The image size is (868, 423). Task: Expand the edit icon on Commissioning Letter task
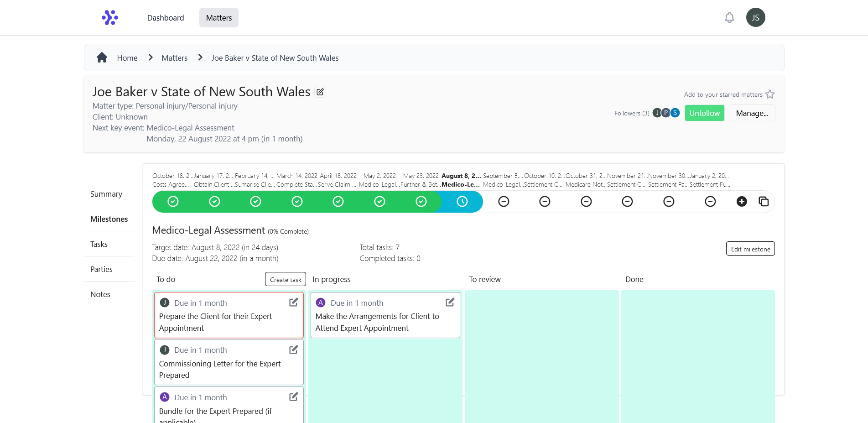293,350
